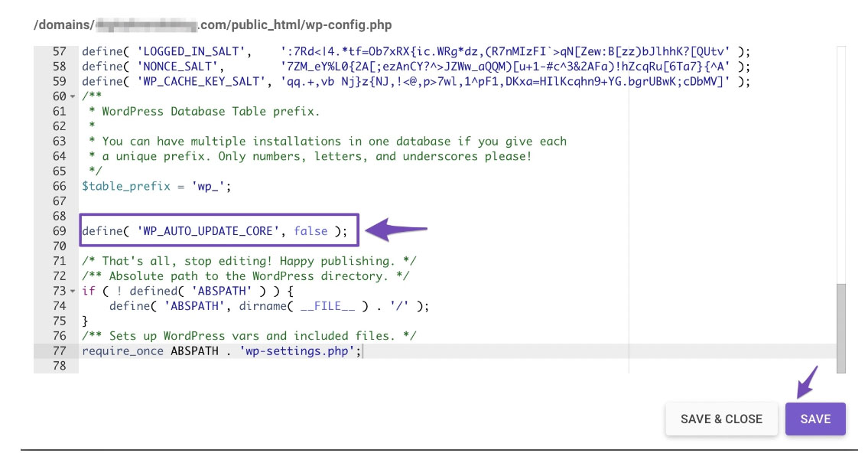Click the purple SAVE button

[815, 419]
